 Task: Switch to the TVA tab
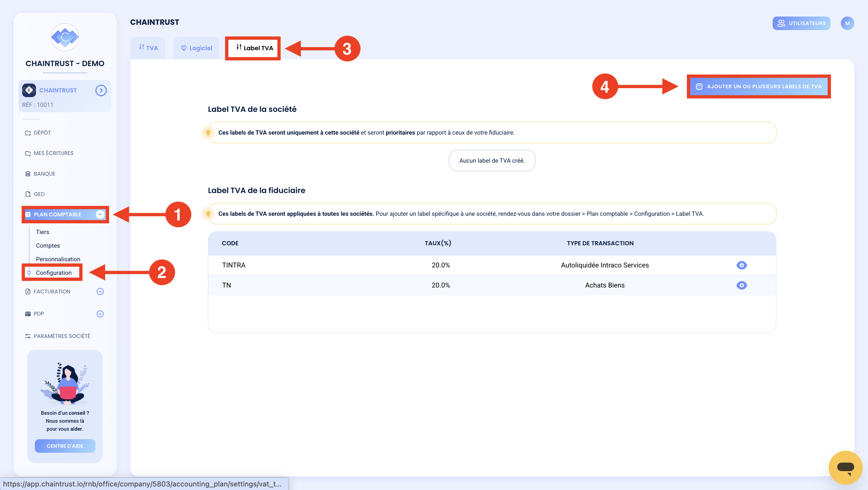click(x=148, y=48)
